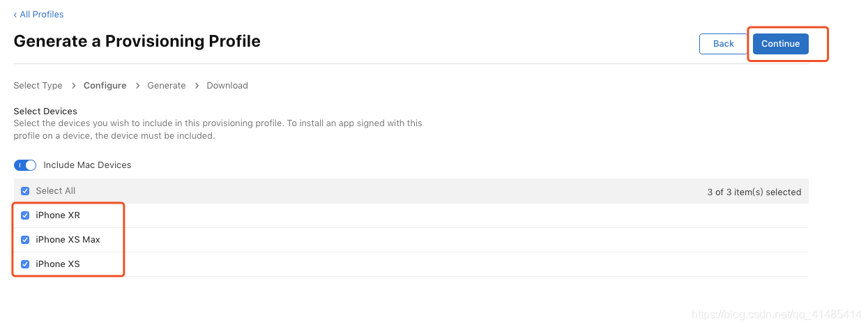Go back to All Profiles
The height and width of the screenshot is (327, 868).
click(x=38, y=14)
